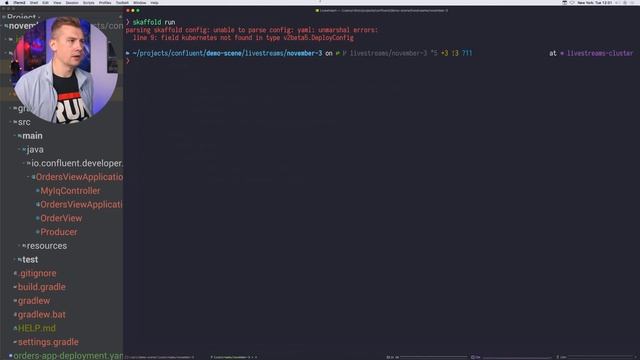Image resolution: width=640 pixels, height=360 pixels.
Task: Select settings.gradle file
Action: [x=48, y=342]
